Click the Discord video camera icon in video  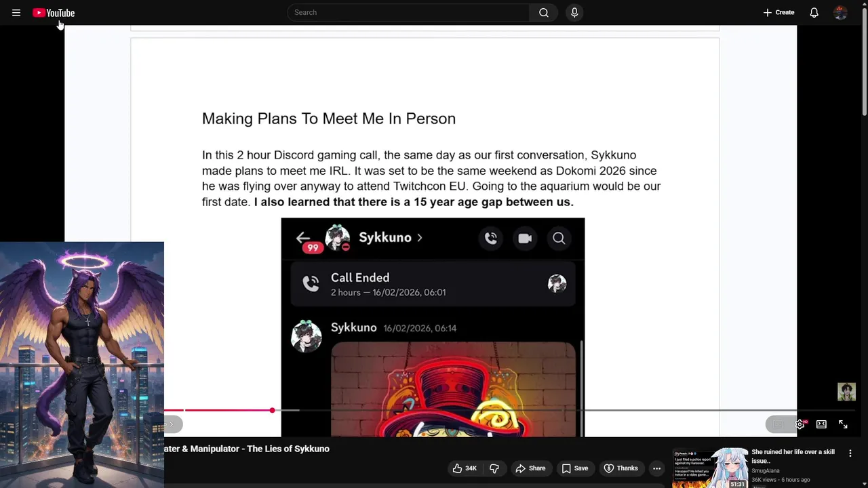(x=525, y=238)
